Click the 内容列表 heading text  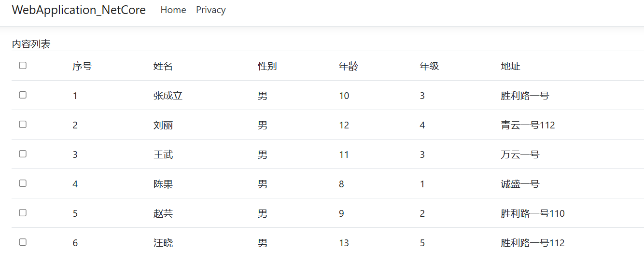click(x=31, y=44)
